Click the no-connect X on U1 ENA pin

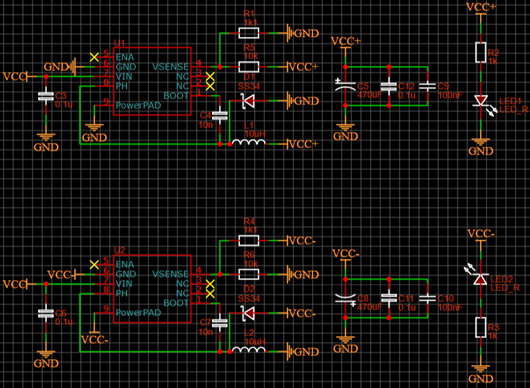click(x=94, y=57)
